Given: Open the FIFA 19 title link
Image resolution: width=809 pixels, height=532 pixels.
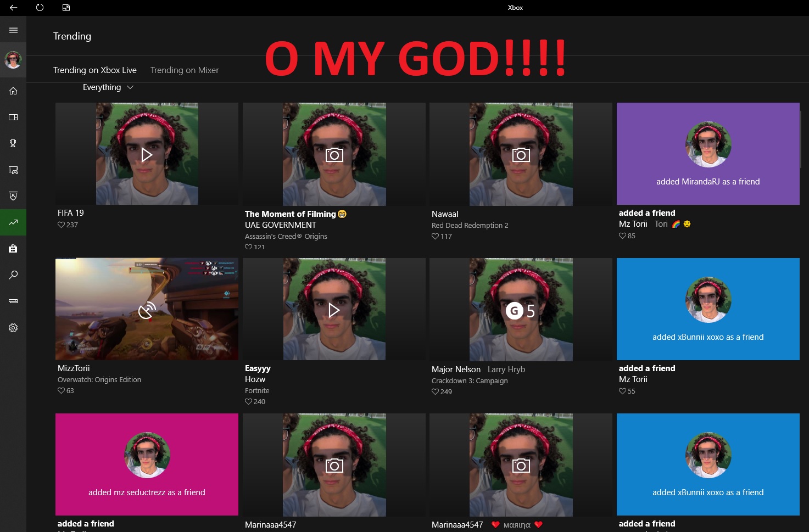Looking at the screenshot, I should pos(71,212).
